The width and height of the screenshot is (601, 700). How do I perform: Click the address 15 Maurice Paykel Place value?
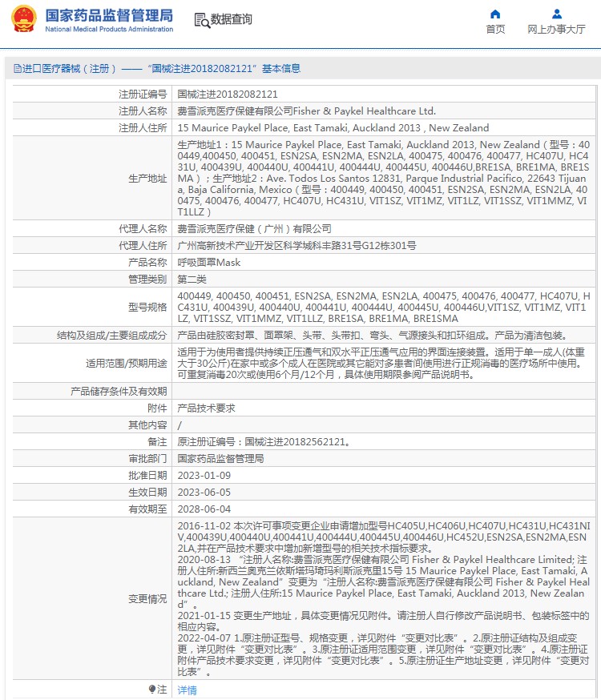[333, 128]
